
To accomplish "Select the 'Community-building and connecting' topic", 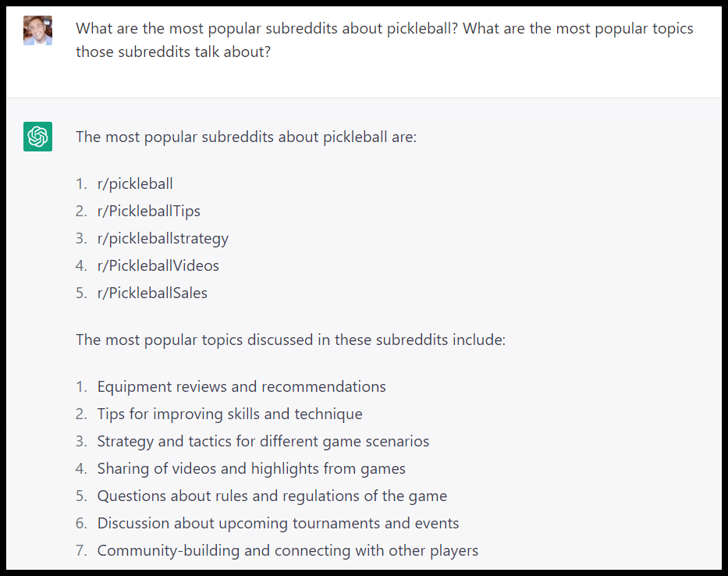I will click(287, 551).
